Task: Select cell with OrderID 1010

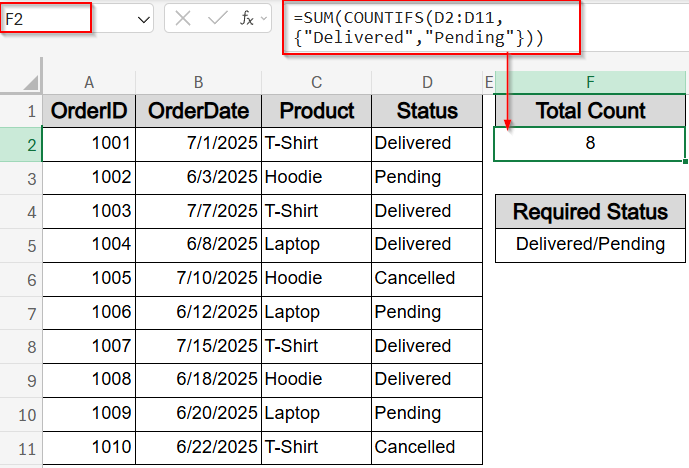Action: (89, 448)
